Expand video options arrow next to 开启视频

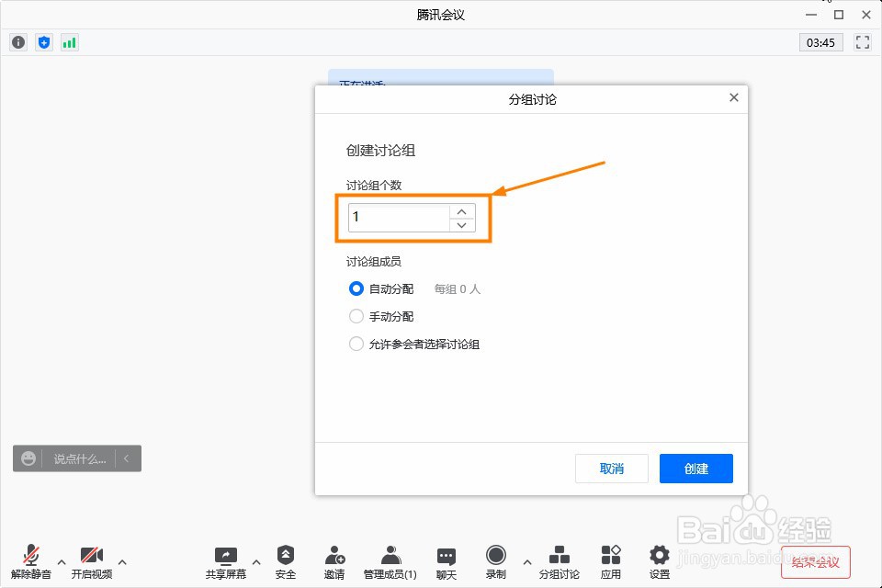[122, 561]
